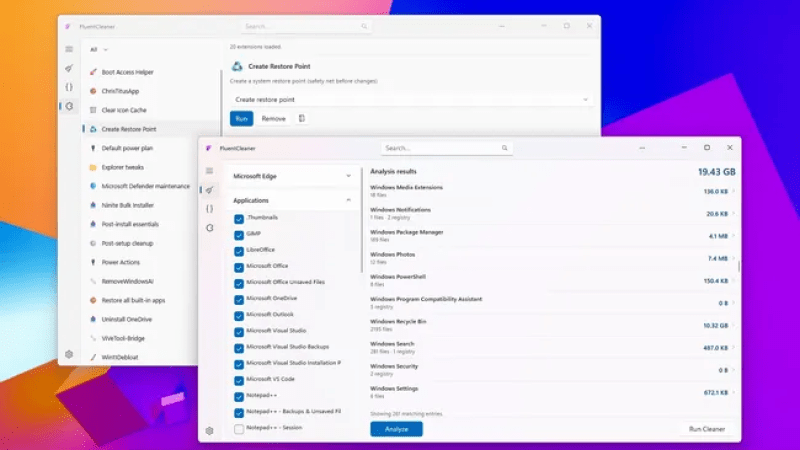Uncheck the .Thumbnails checkbox
This screenshot has height=450, width=800.
click(239, 219)
